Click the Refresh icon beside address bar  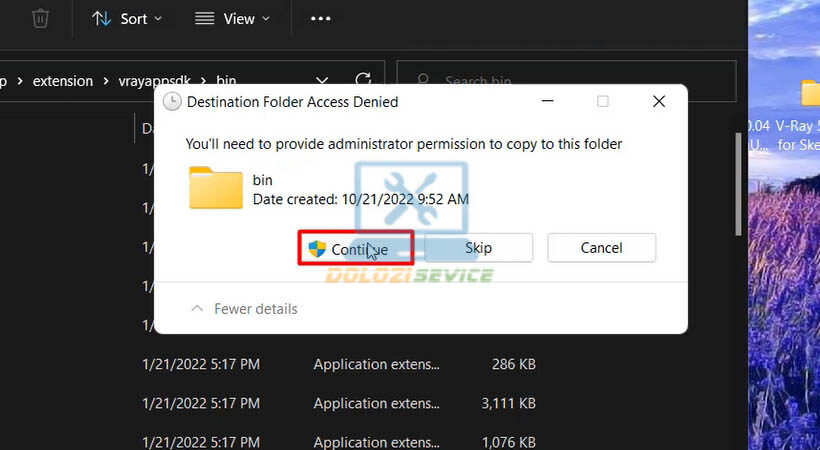[364, 80]
